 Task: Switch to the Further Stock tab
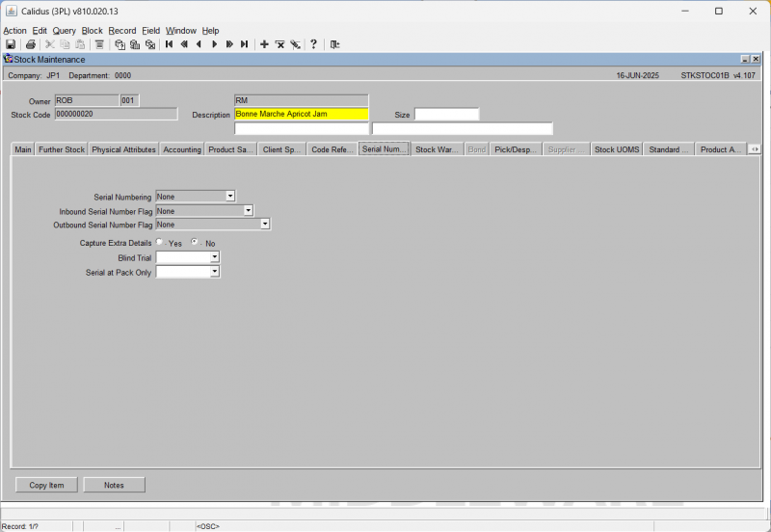[x=62, y=149]
